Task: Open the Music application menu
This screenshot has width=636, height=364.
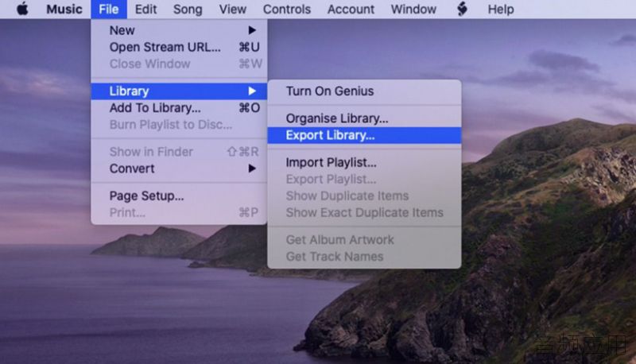Action: tap(64, 9)
